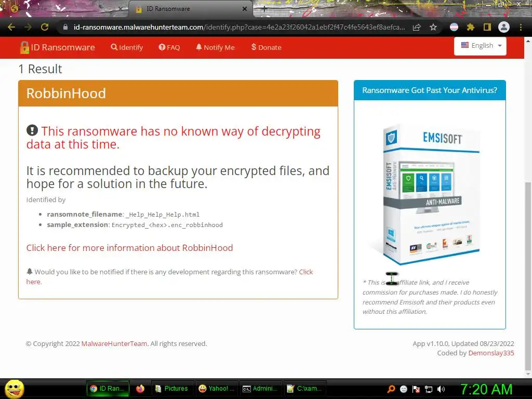This screenshot has height=399, width=532.
Task: Click the 7:20 AM clock
Action: tap(486, 389)
